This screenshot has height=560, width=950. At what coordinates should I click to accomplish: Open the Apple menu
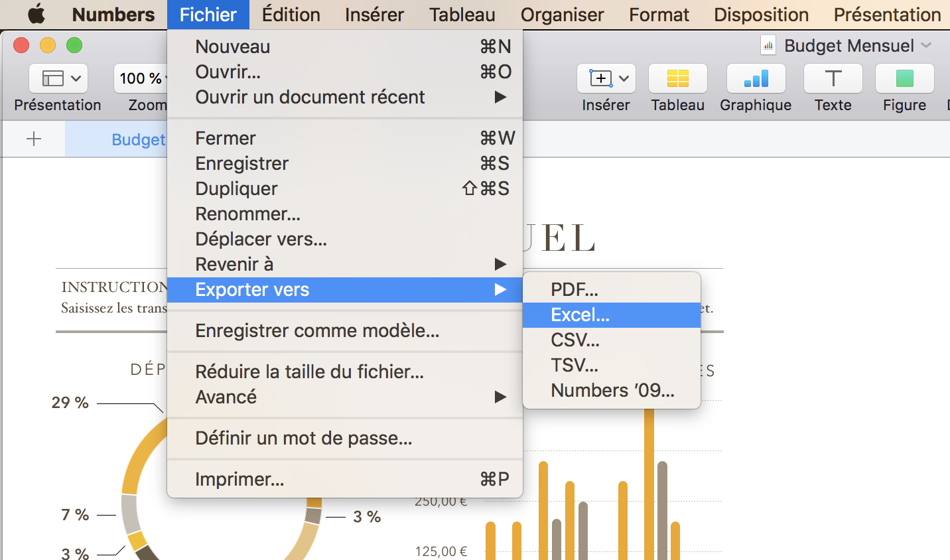point(36,14)
